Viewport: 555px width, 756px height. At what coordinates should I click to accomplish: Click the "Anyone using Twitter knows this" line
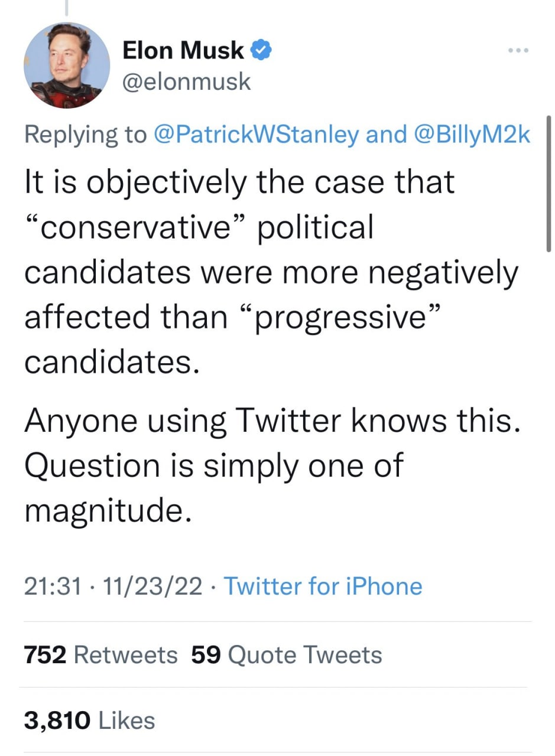point(273,421)
